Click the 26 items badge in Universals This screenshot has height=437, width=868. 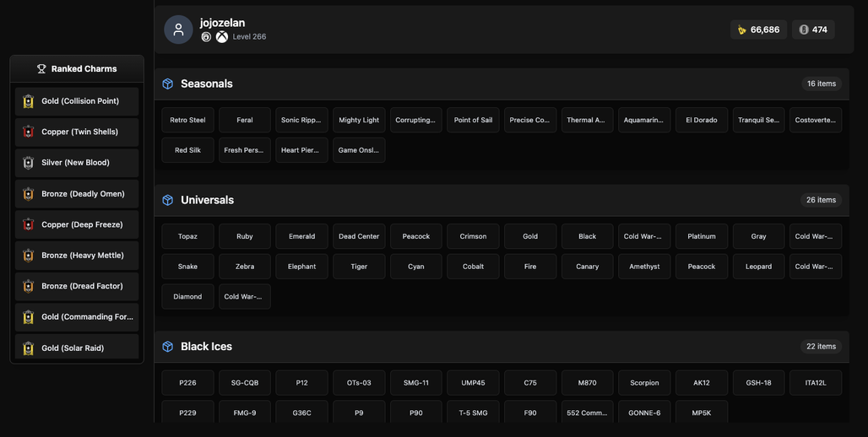(821, 200)
